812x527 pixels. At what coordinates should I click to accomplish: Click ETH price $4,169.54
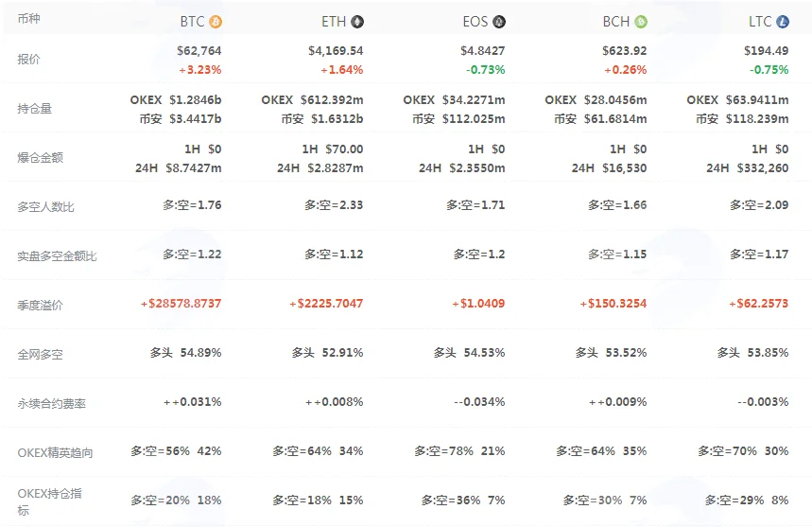[336, 51]
